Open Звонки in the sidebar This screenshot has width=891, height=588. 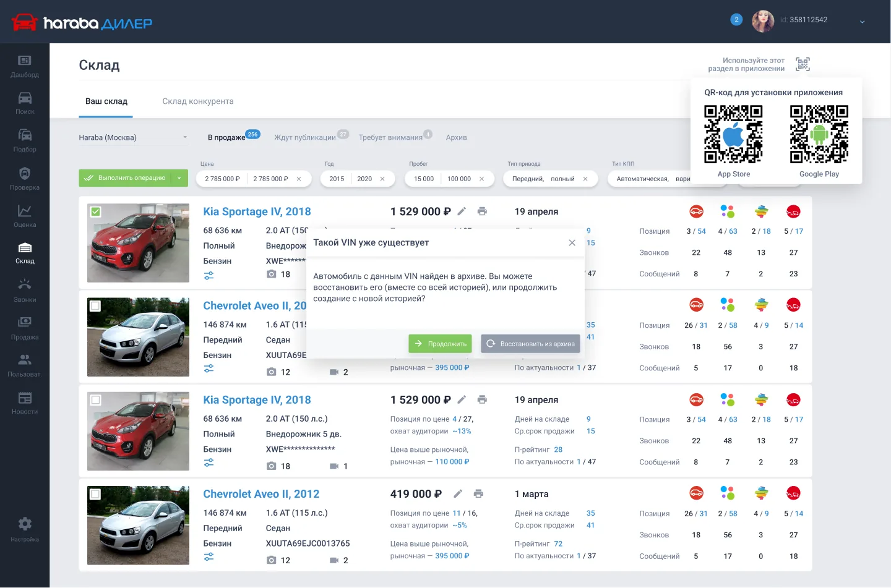[x=25, y=291]
